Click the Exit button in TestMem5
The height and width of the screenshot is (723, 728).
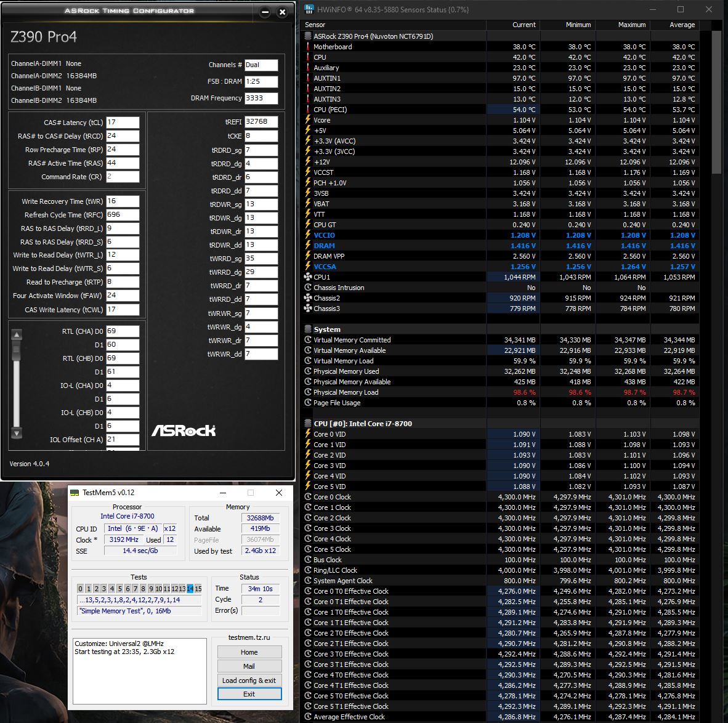249,693
